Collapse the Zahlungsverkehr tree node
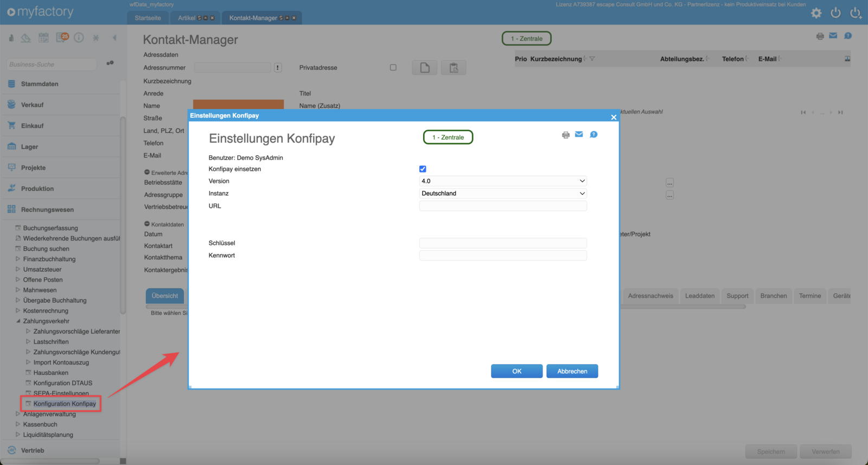 click(x=18, y=321)
